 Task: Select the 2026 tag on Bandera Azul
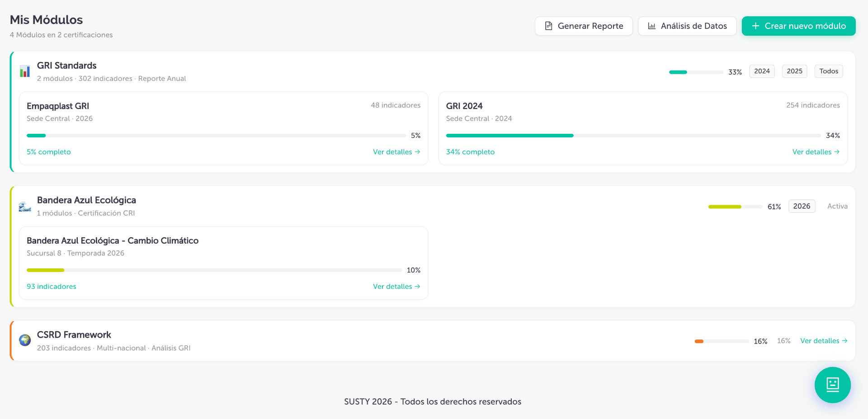point(802,206)
